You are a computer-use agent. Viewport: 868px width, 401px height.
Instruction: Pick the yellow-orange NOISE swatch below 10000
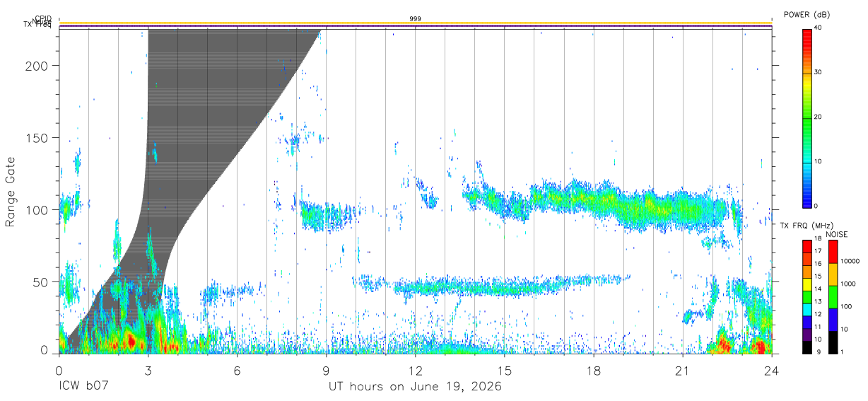(832, 274)
